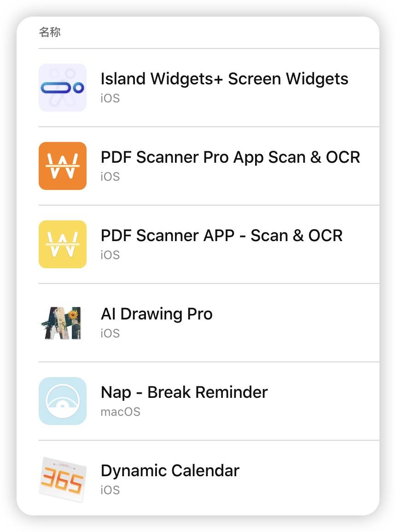This screenshot has width=396, height=532.
Task: Click iOS label under PDF Scanner APP - Scan
Action: click(110, 255)
